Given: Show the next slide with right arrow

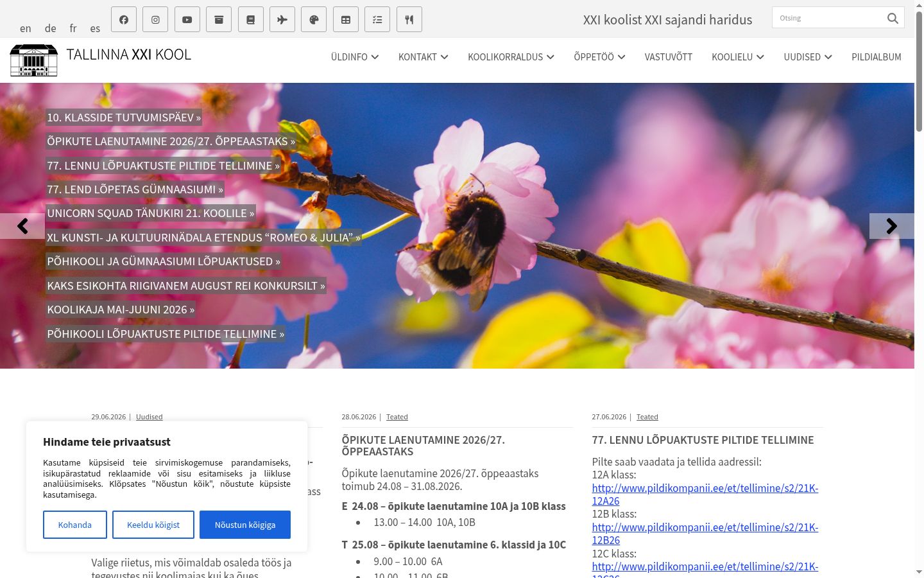Looking at the screenshot, I should tap(891, 226).
